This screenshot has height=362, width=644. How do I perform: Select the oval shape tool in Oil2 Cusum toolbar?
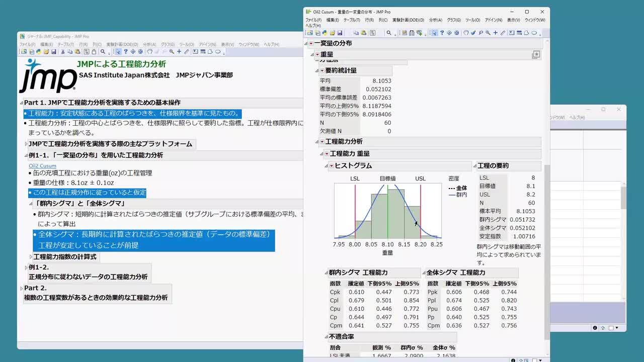coord(534,33)
